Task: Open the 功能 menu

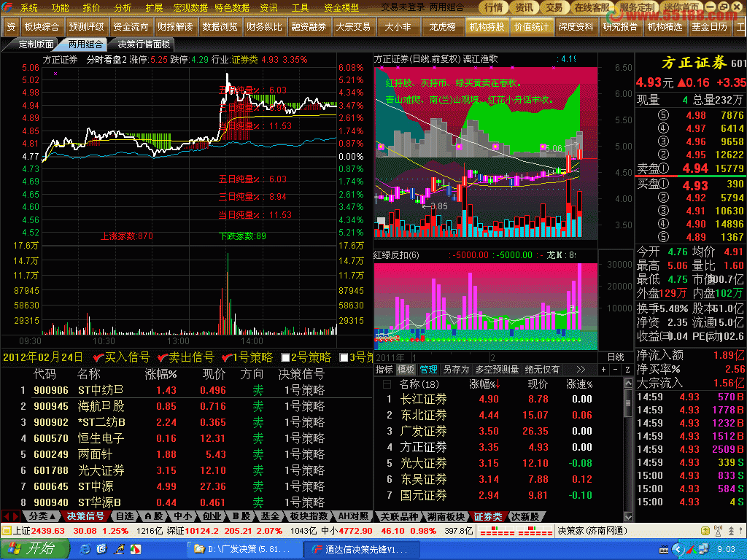Action: point(60,7)
